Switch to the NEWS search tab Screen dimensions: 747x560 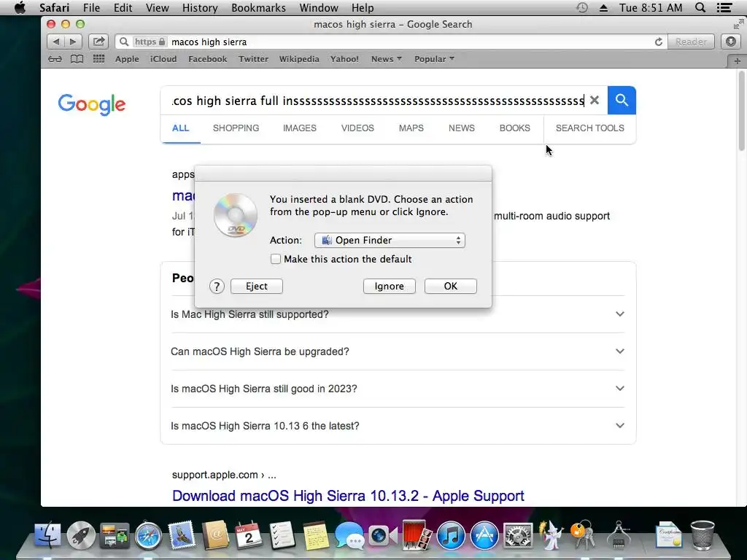click(x=461, y=128)
